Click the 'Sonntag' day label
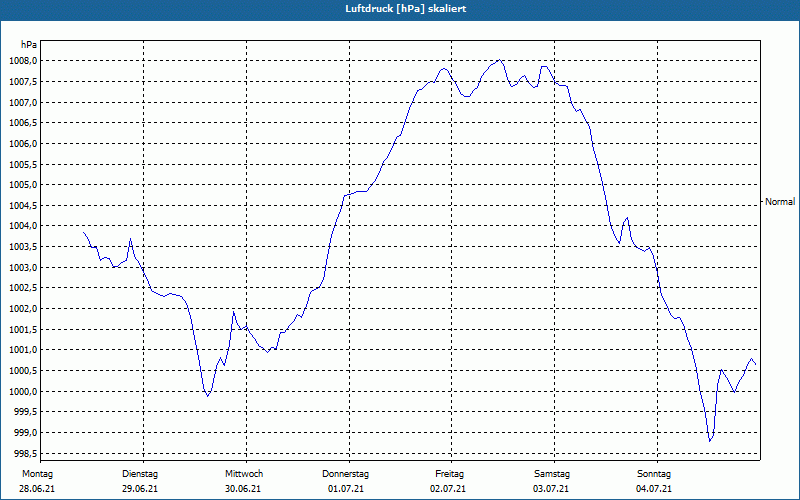 [654, 474]
